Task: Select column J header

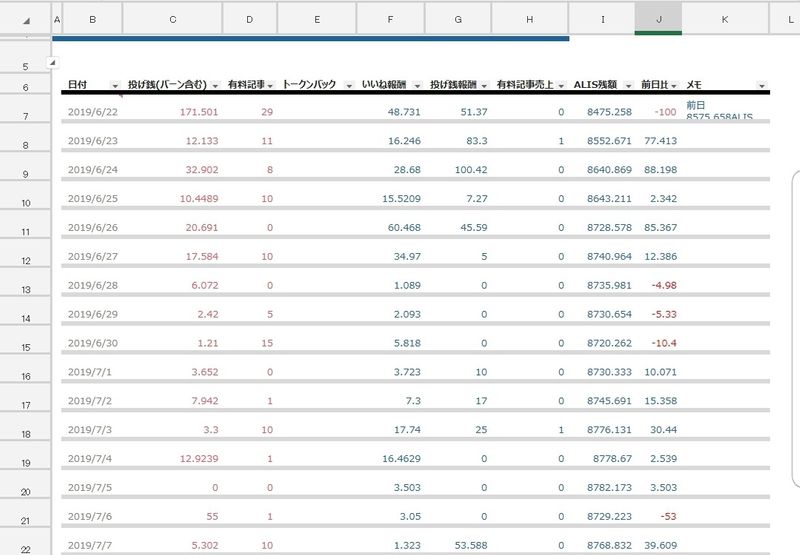Action: click(x=658, y=18)
